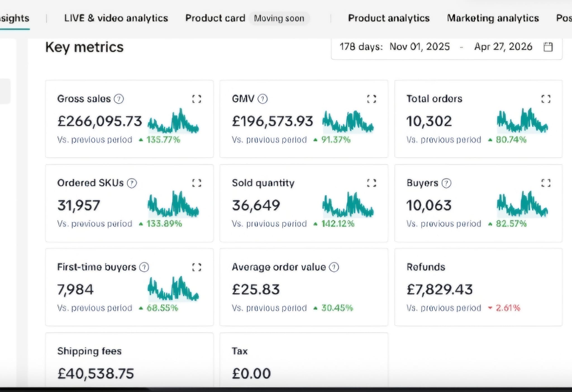Click the £0.00 tax value
Screen dimensions: 572x392
pos(251,374)
